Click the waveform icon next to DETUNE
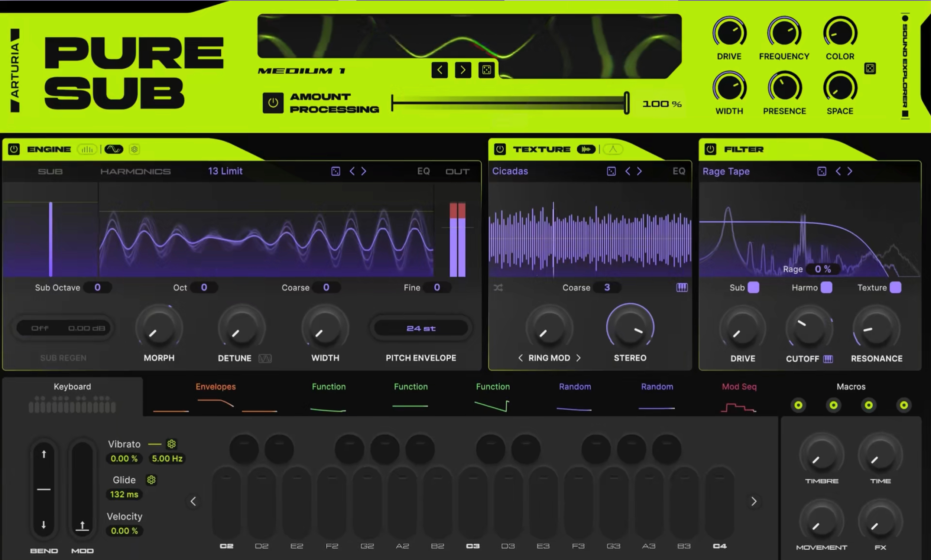This screenshot has height=560, width=931. pos(265,358)
